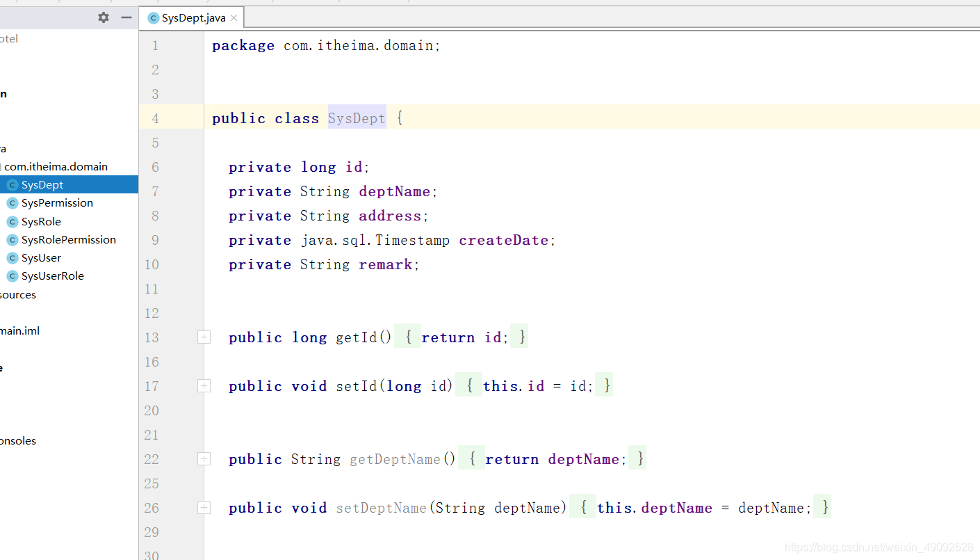Open SysUser class in project tree
The height and width of the screenshot is (560, 980).
tap(41, 258)
